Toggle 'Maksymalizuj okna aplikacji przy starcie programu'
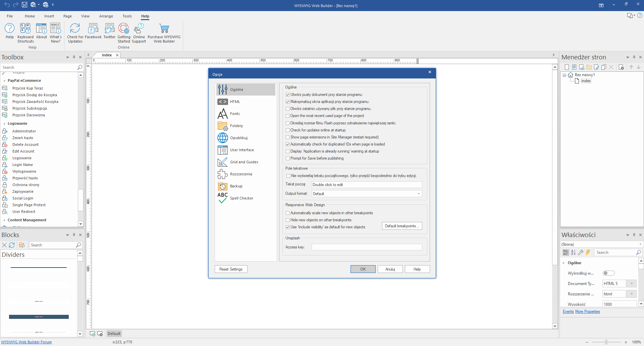This screenshot has height=346, width=644. [287, 102]
